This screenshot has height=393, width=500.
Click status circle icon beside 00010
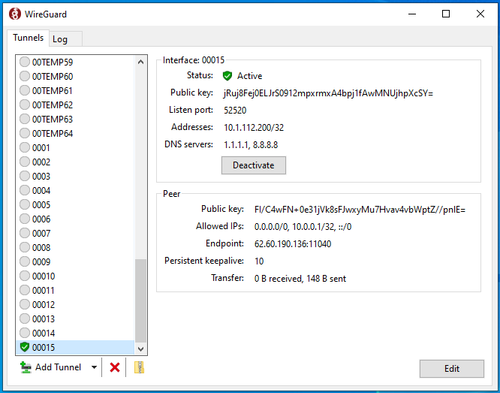point(24,276)
